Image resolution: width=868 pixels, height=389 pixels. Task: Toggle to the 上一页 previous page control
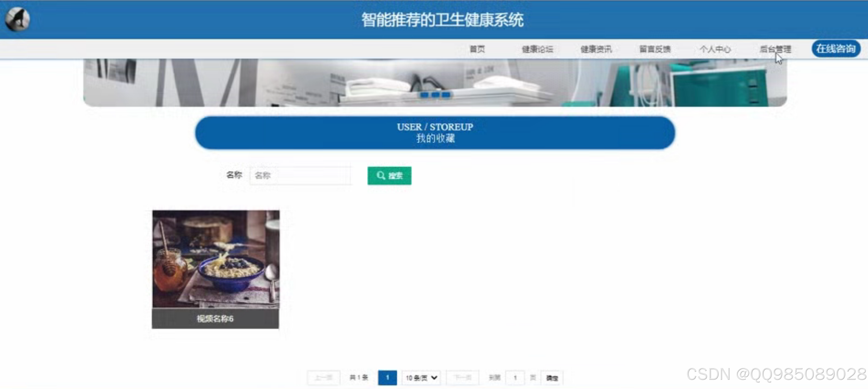pyautogui.click(x=323, y=378)
